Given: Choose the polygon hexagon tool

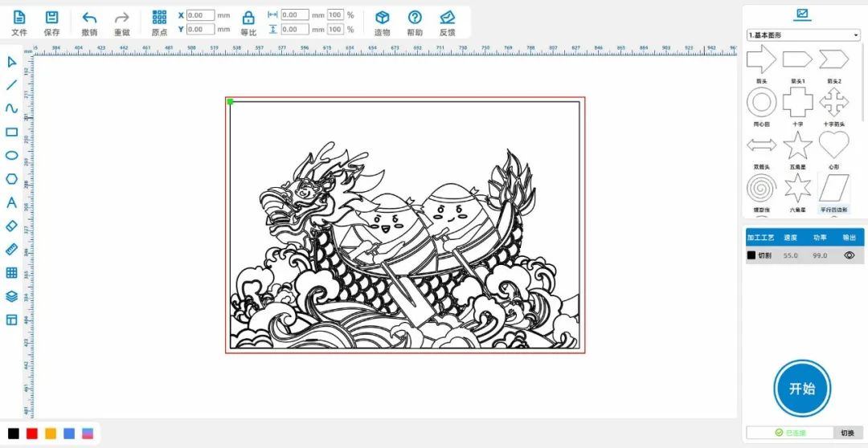Looking at the screenshot, I should pyautogui.click(x=12, y=179).
